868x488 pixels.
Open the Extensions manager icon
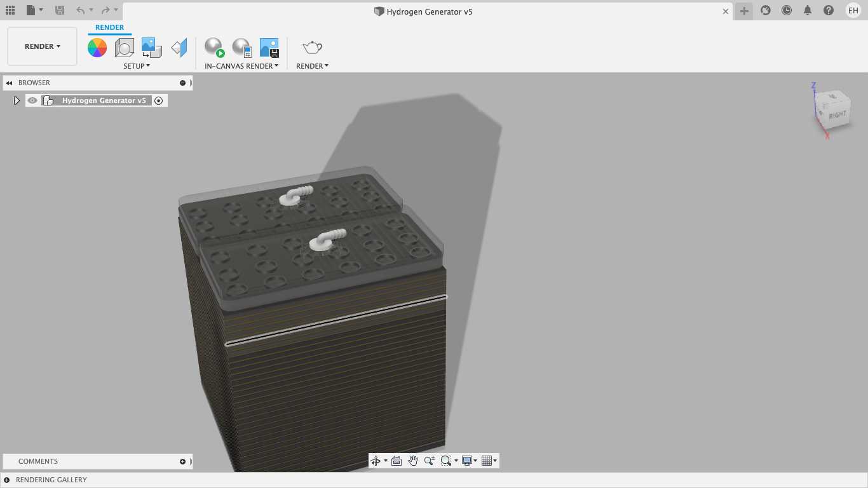766,10
